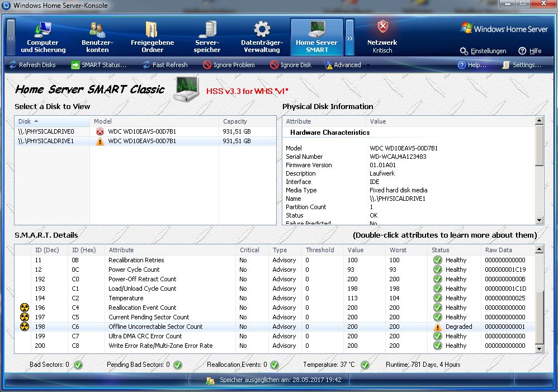
Task: Click radiation icon next to ID 196
Action: 25,307
